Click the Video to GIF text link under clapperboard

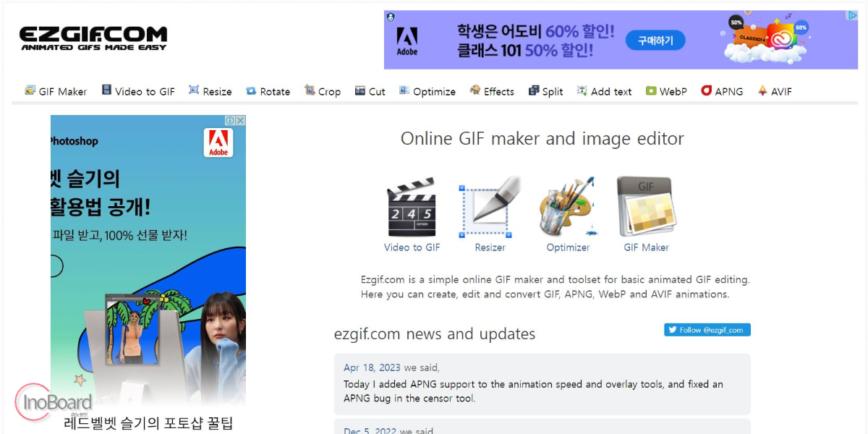pos(412,247)
